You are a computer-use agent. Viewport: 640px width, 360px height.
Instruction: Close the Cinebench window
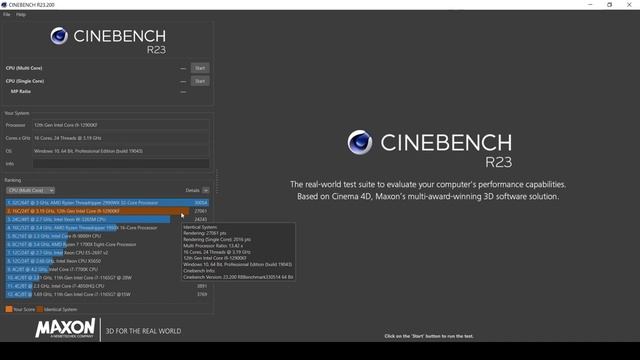pos(629,4)
